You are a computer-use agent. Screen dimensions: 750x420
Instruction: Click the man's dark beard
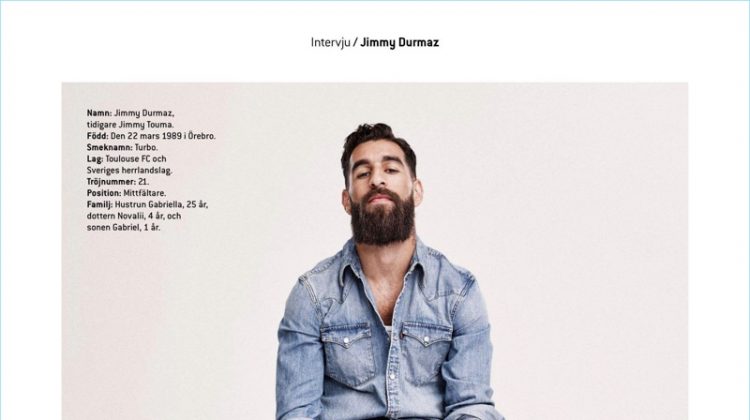click(382, 218)
